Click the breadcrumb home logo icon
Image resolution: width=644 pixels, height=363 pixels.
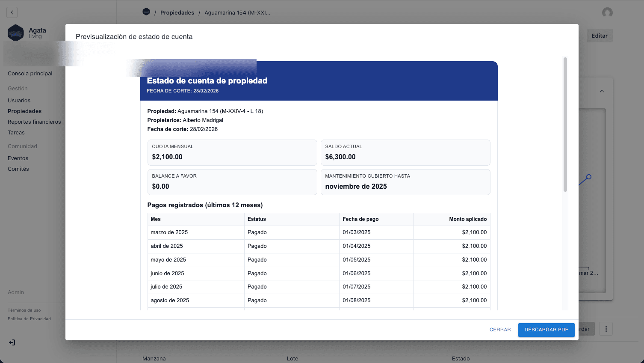tap(146, 12)
